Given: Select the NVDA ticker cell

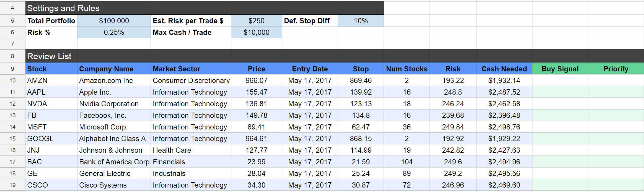Looking at the screenshot, I should (51, 104).
